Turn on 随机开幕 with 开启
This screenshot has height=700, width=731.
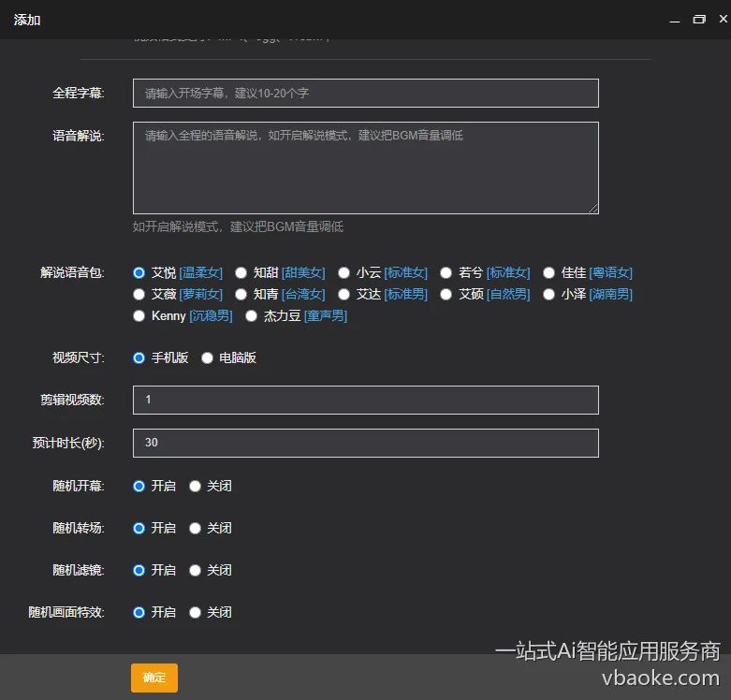[x=139, y=486]
